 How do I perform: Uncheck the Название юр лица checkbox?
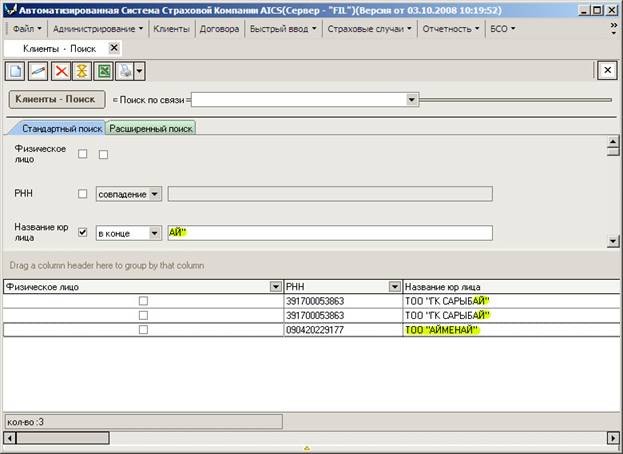click(x=83, y=233)
